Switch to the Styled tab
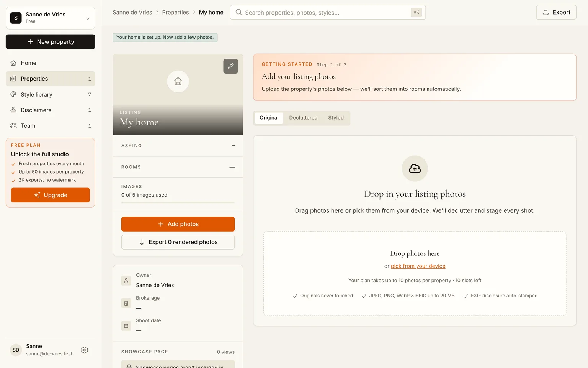Image resolution: width=588 pixels, height=368 pixels. 336,118
